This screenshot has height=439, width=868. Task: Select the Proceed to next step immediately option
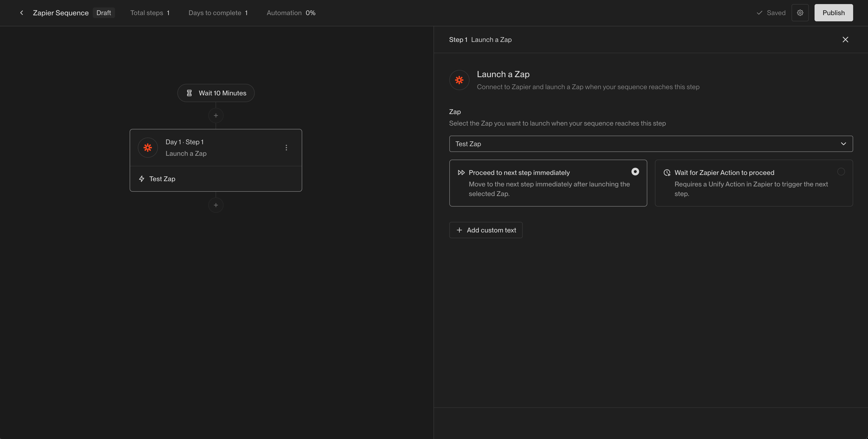[x=548, y=183]
